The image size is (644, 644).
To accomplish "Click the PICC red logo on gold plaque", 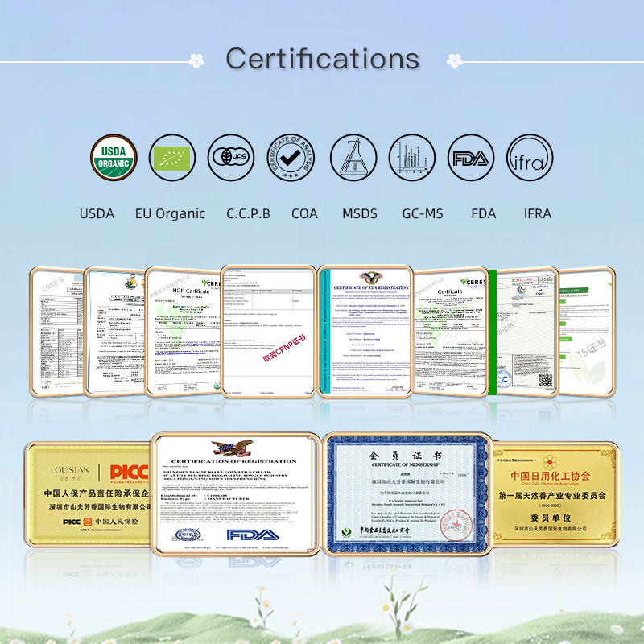I will pyautogui.click(x=129, y=473).
